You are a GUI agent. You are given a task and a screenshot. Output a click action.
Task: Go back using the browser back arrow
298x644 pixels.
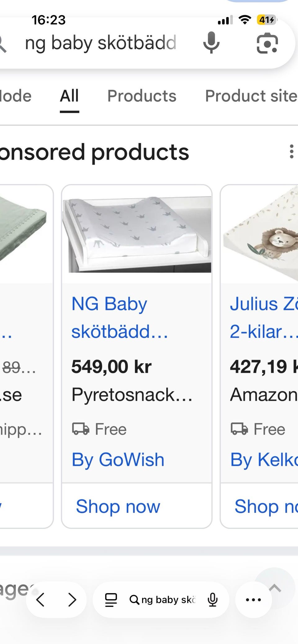(40, 600)
